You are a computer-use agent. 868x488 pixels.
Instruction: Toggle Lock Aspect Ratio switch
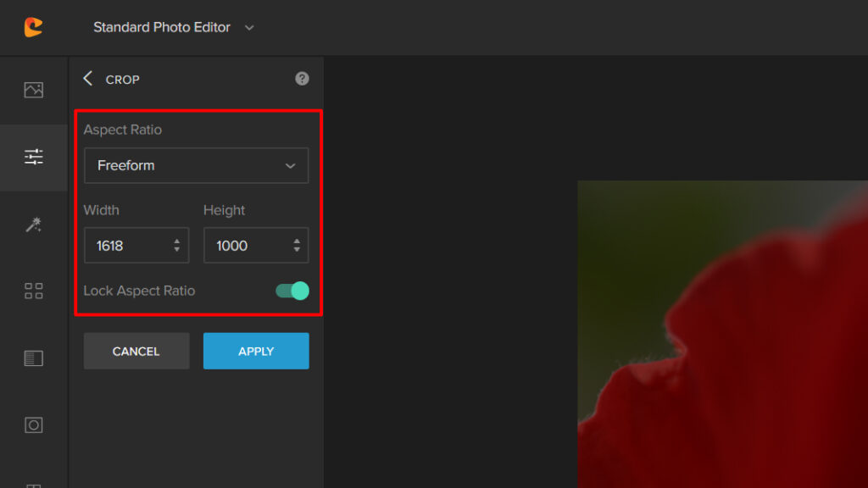292,291
